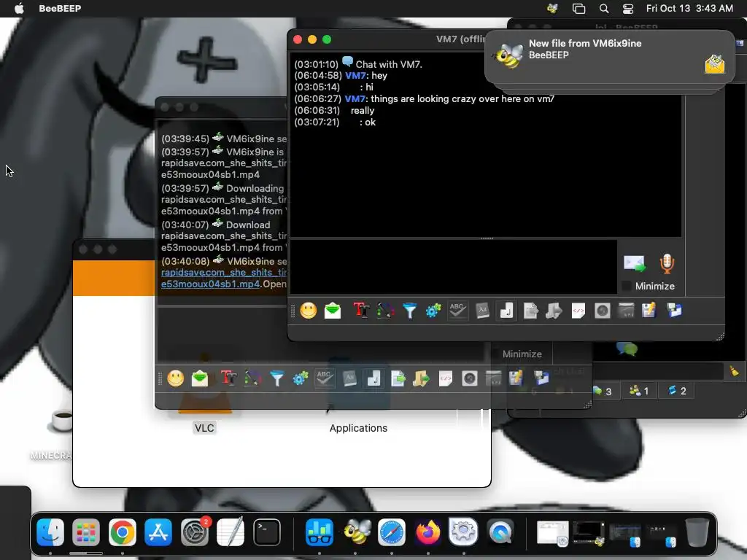The height and width of the screenshot is (560, 747).
Task: Open the Apple menu
Action: (19, 8)
